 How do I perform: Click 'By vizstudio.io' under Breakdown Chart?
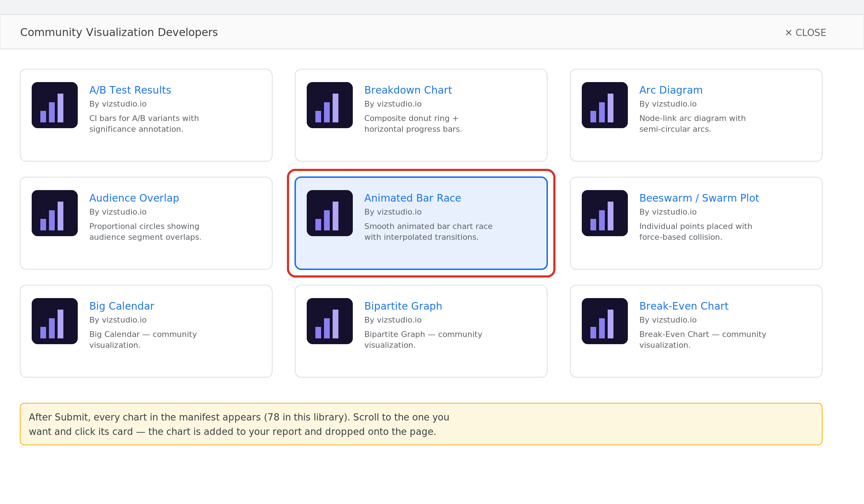pyautogui.click(x=393, y=104)
